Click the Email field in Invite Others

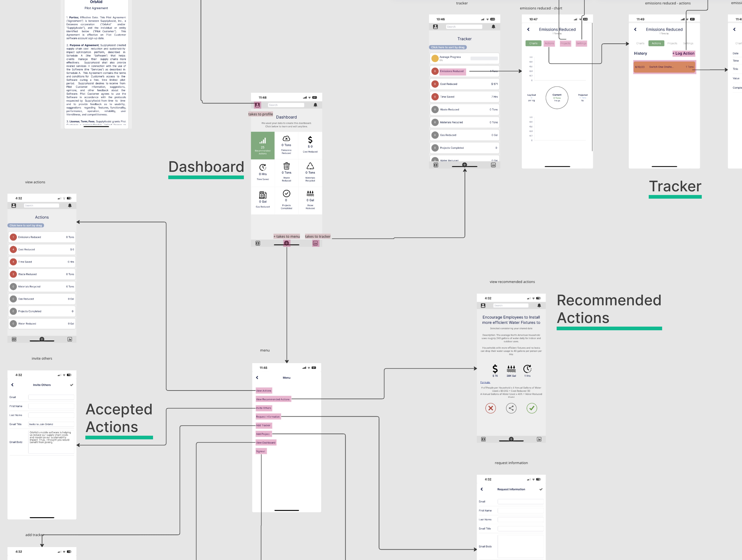(x=51, y=397)
